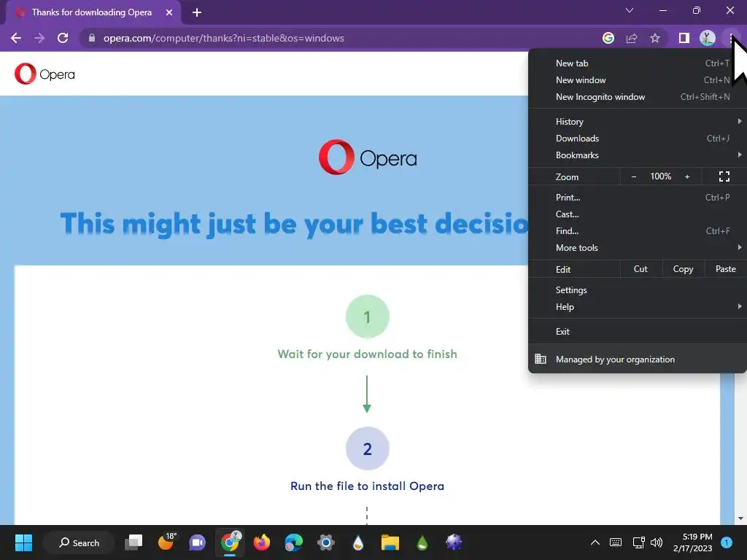View site info via the lock icon
The width and height of the screenshot is (747, 560).
(x=92, y=38)
